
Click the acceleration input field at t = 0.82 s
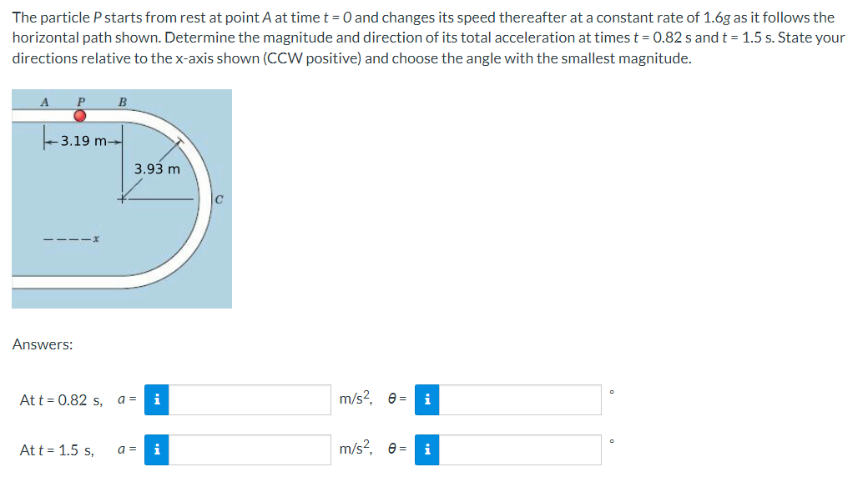click(250, 399)
